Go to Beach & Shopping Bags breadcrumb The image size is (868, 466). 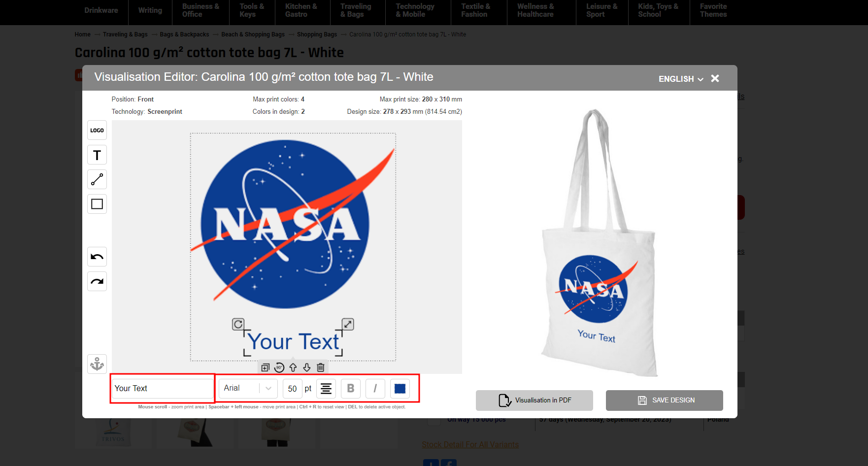point(253,34)
